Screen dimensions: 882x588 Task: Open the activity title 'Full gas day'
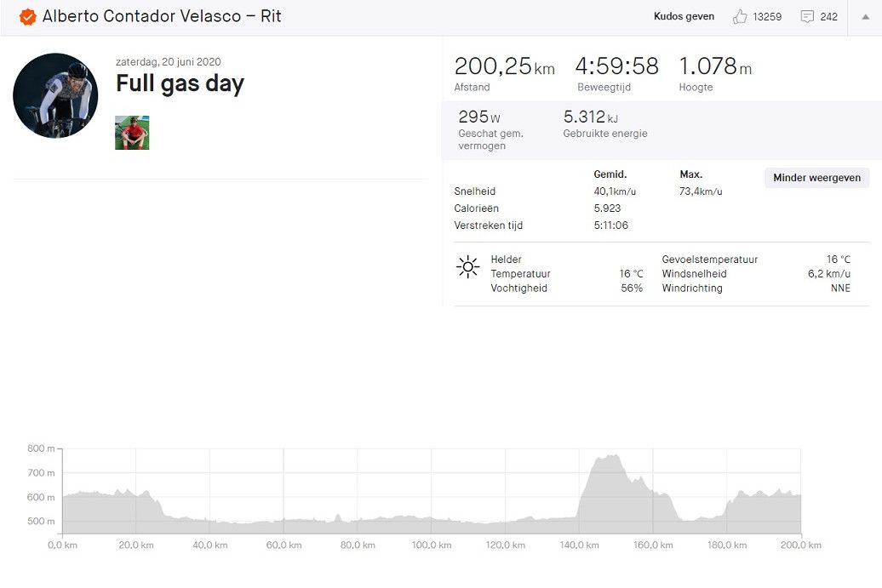point(180,83)
